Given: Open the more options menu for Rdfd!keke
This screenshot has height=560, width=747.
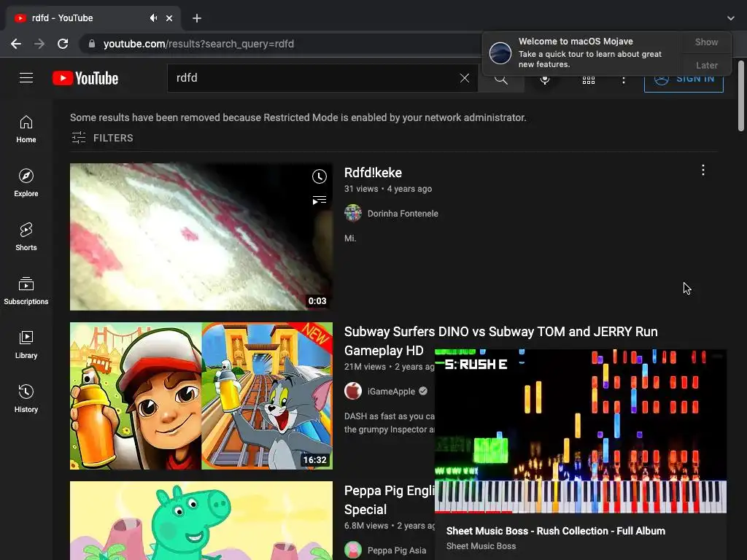Looking at the screenshot, I should click(x=703, y=170).
